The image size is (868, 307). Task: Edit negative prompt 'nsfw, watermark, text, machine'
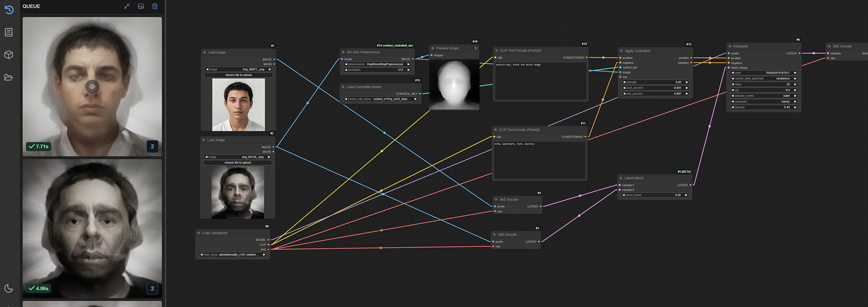pyautogui.click(x=540, y=161)
